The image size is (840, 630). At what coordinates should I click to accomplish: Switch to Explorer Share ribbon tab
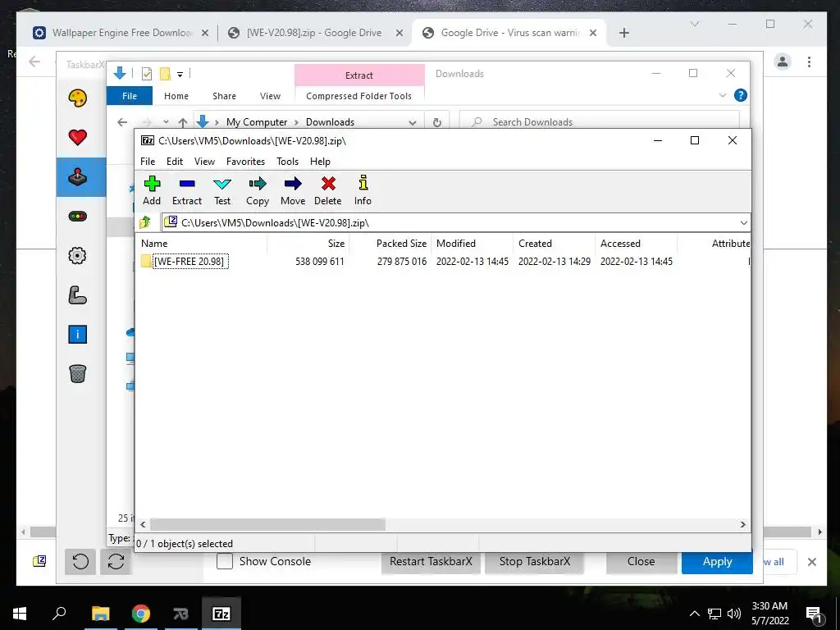224,96
